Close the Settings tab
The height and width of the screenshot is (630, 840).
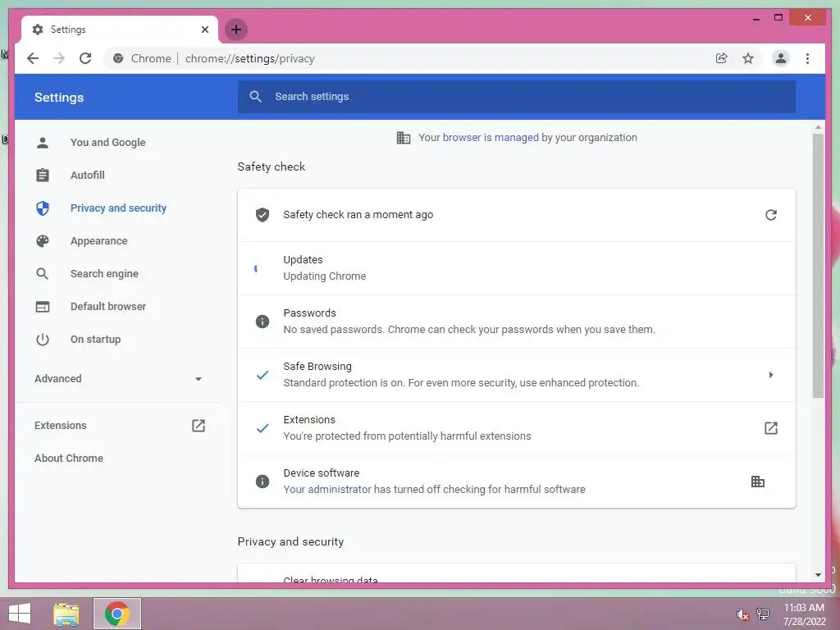(204, 30)
